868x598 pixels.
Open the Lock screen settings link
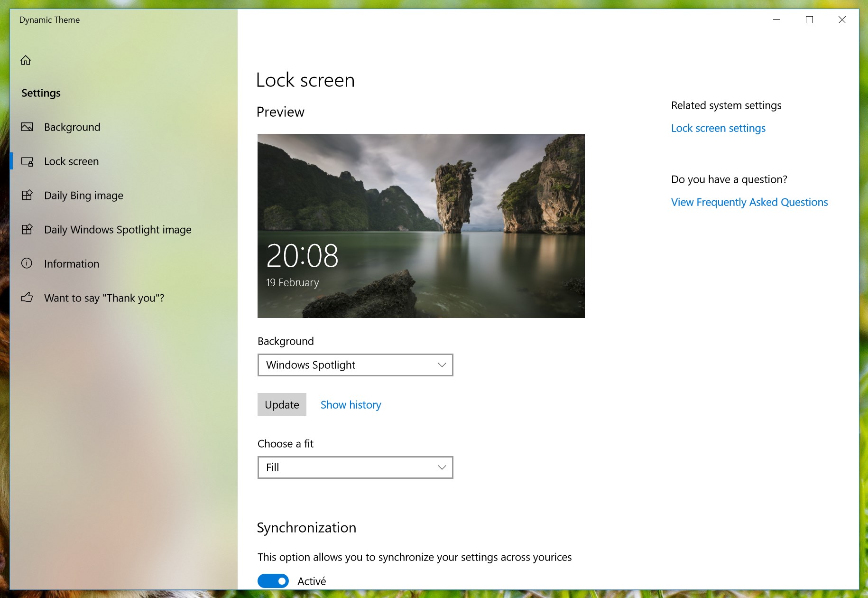tap(718, 128)
